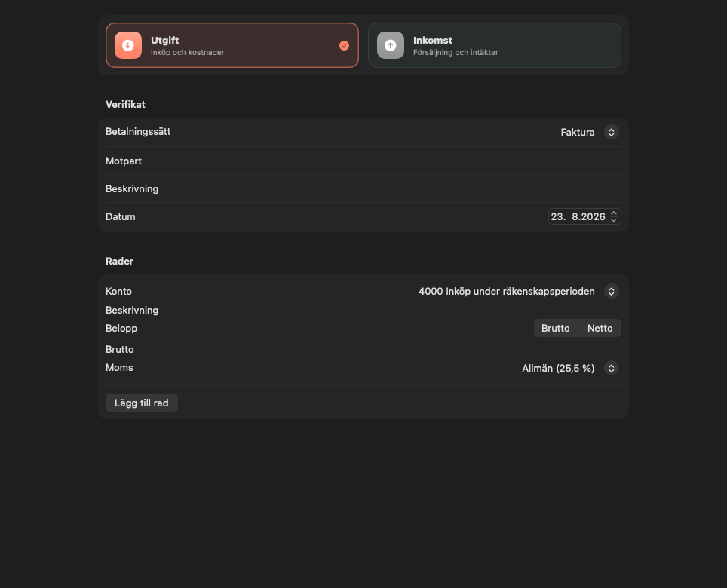The image size is (727, 588).
Task: Click the Verifikat section heading
Action: point(125,104)
